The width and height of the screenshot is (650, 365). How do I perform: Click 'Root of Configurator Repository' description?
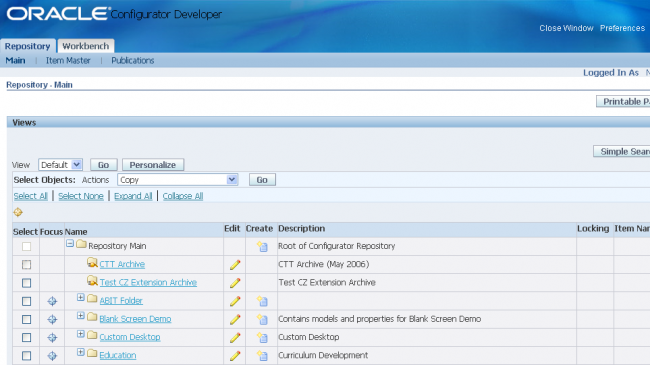tap(337, 246)
